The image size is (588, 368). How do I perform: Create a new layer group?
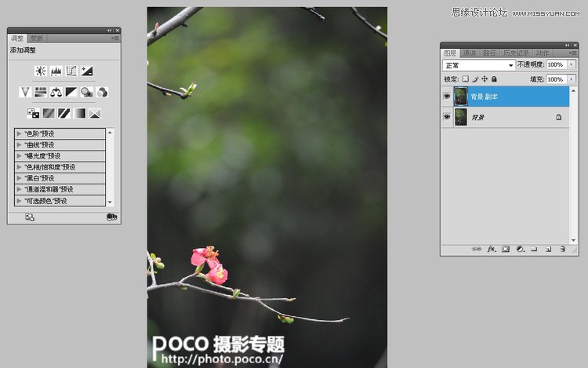point(534,249)
